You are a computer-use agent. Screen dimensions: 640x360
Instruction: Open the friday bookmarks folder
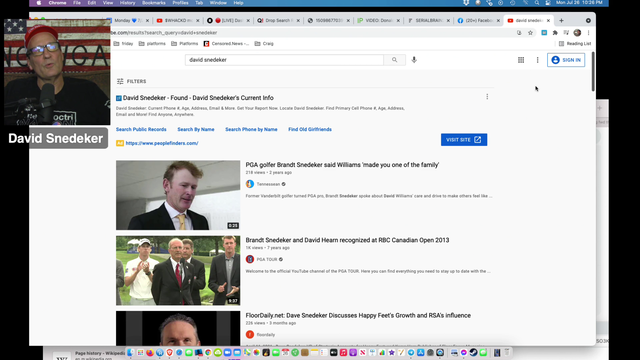click(x=124, y=44)
